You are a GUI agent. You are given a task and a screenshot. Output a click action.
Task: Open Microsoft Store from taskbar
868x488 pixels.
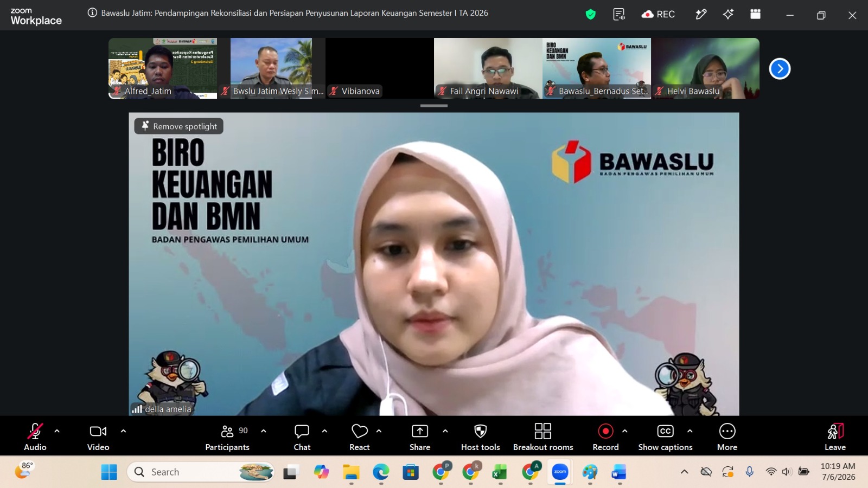[x=411, y=472]
